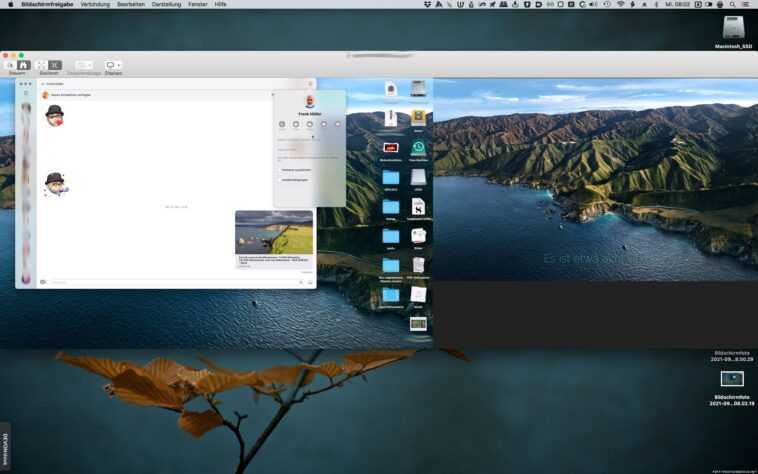Select the first Skalieren scaling option

pyautogui.click(x=42, y=65)
